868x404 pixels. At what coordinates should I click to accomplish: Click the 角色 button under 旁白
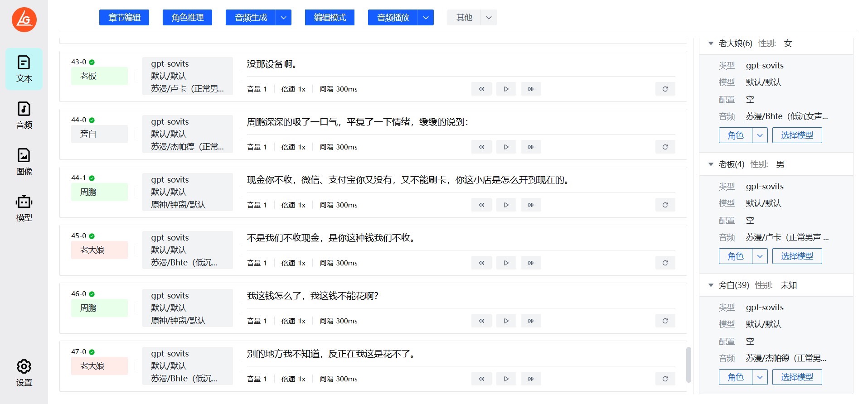[736, 377]
